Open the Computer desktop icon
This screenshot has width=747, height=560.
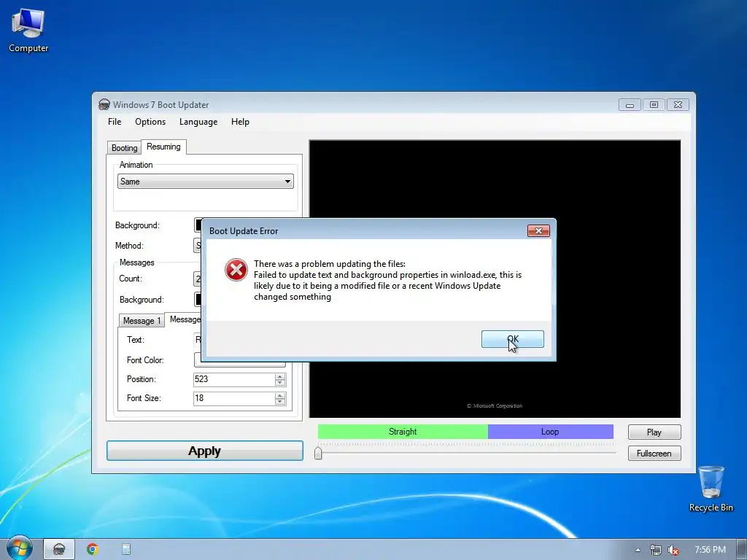[x=28, y=29]
